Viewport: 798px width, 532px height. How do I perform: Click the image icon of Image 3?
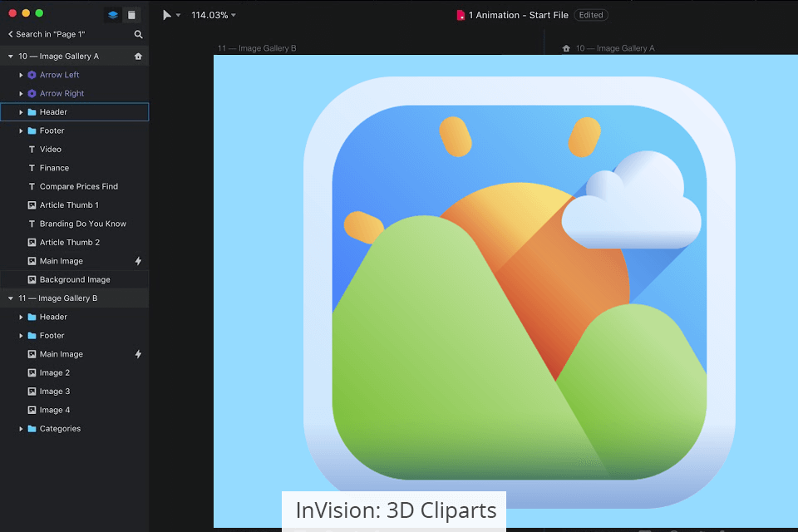tap(32, 392)
